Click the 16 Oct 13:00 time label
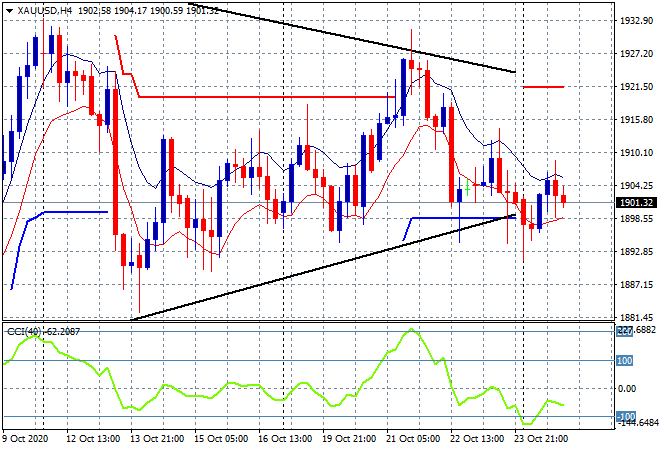 (285, 439)
